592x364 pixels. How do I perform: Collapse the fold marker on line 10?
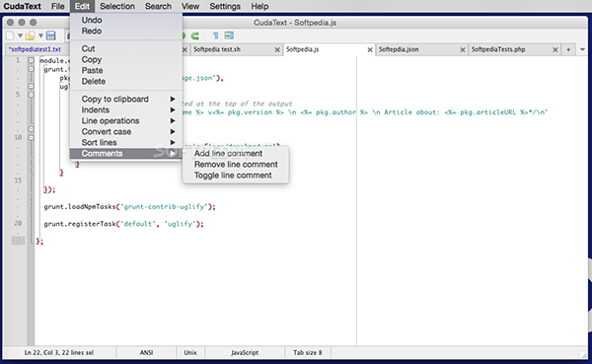tap(31, 137)
